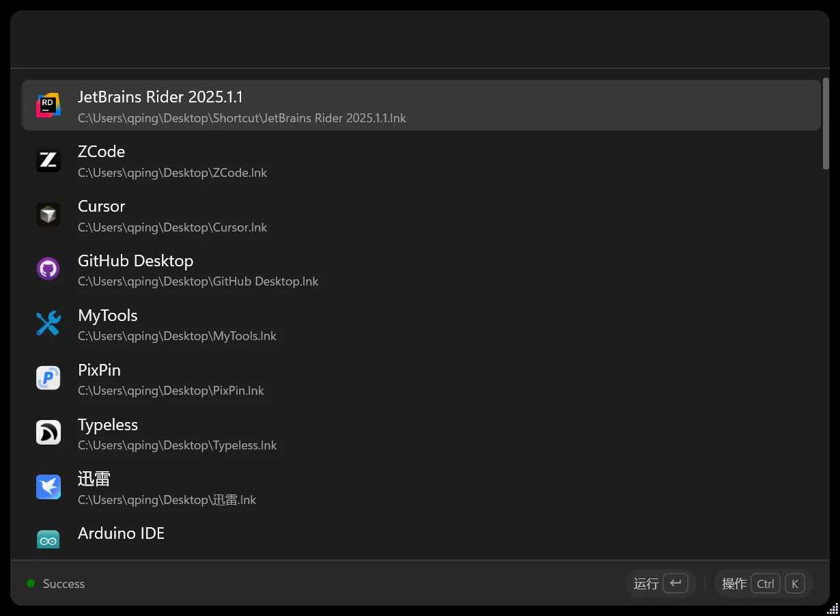Click the JetBrains Rider app icon
Image resolution: width=840 pixels, height=616 pixels.
pos(48,105)
